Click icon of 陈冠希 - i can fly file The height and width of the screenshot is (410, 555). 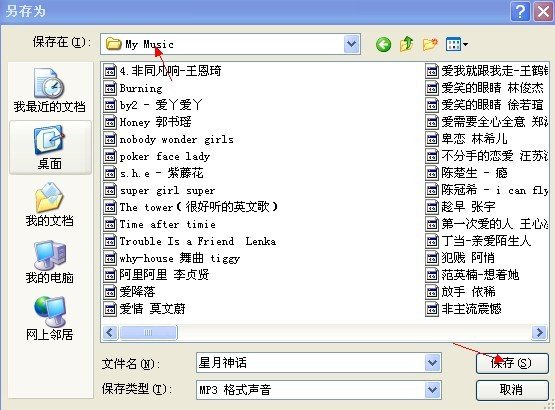pyautogui.click(x=432, y=190)
